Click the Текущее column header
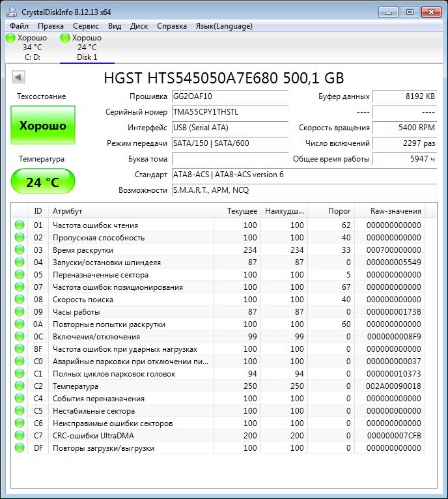448x499 pixels. pyautogui.click(x=238, y=211)
